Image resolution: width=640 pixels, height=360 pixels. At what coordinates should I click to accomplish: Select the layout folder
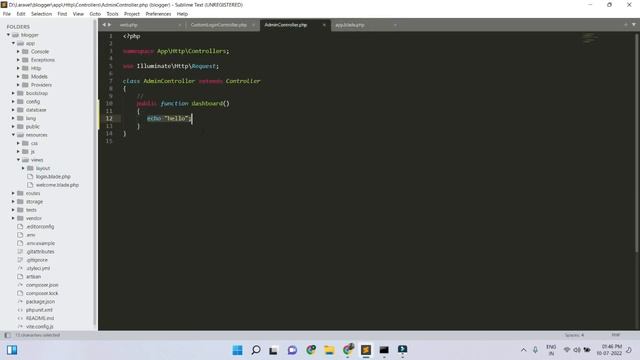pos(43,168)
